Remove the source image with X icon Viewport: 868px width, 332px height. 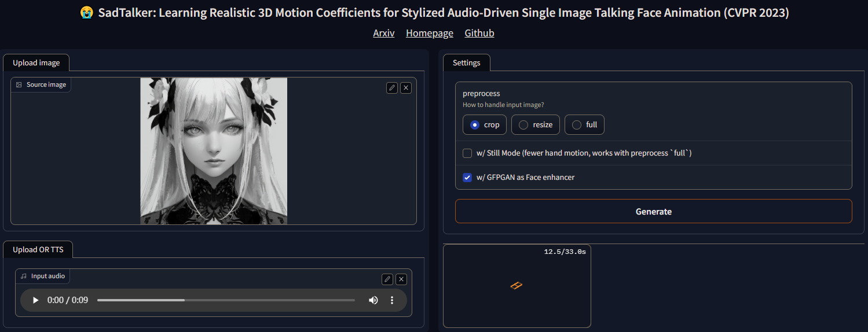(x=406, y=88)
